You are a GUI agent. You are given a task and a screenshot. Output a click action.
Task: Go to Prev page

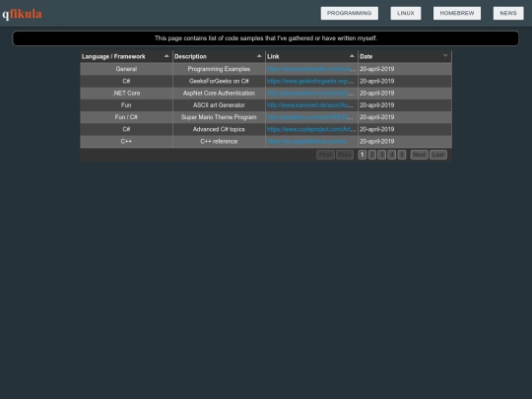[x=345, y=155]
